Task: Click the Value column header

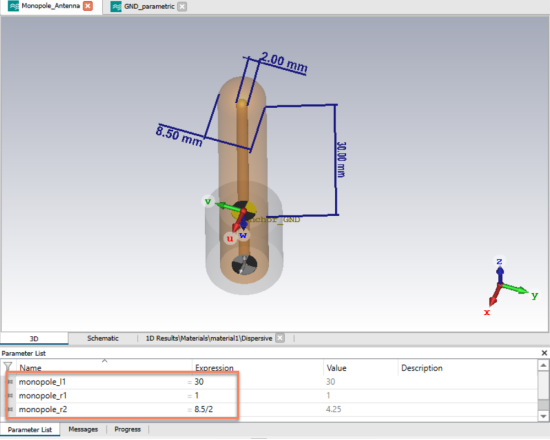Action: [x=336, y=368]
